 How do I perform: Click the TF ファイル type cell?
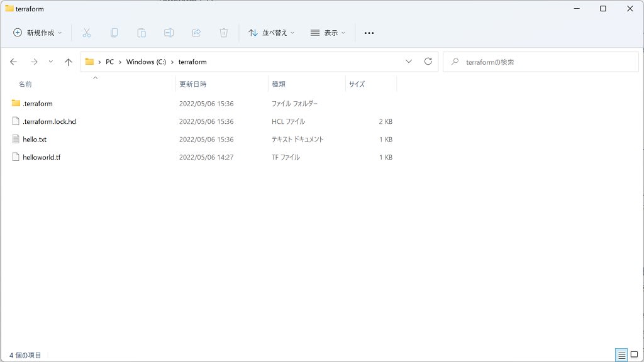[x=286, y=157]
